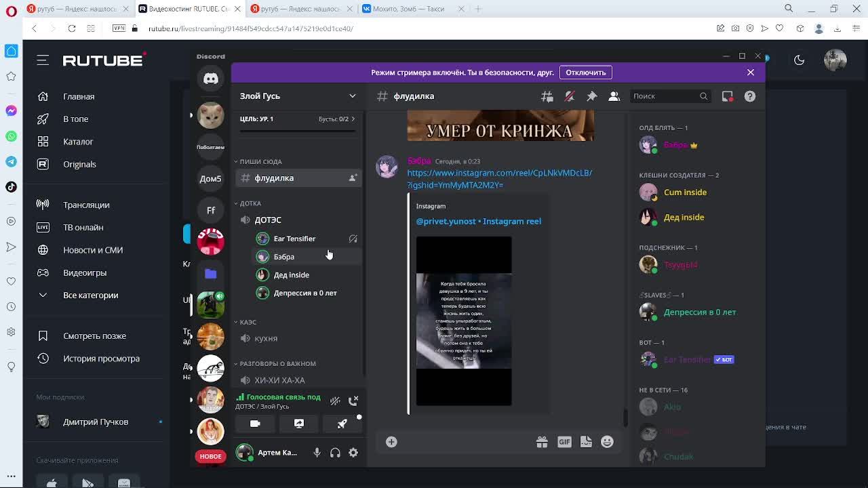Reload page in Opera toolbar
The height and width of the screenshot is (488, 868).
coord(71,28)
